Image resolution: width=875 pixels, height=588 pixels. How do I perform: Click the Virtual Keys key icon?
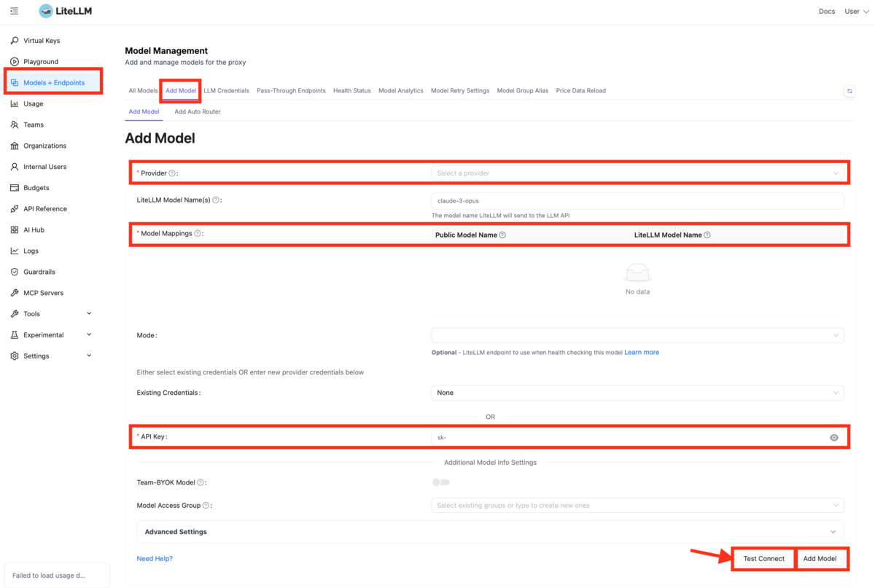pos(15,41)
